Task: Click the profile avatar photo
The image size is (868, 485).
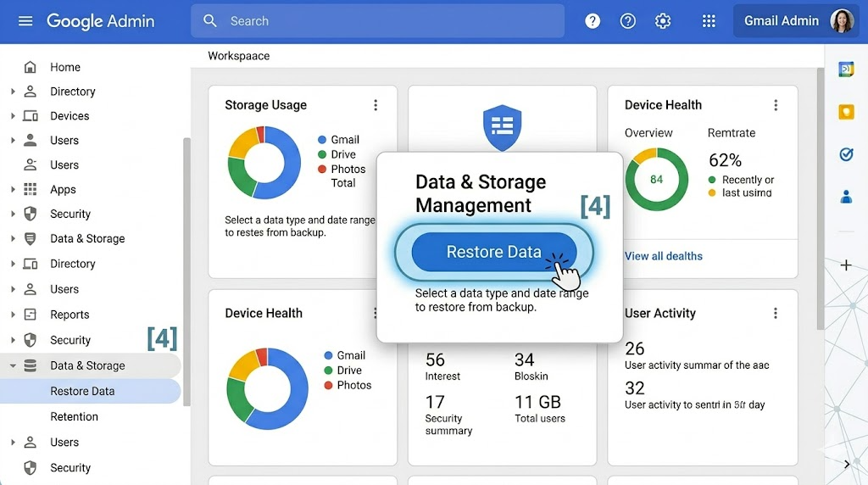Action: [842, 21]
